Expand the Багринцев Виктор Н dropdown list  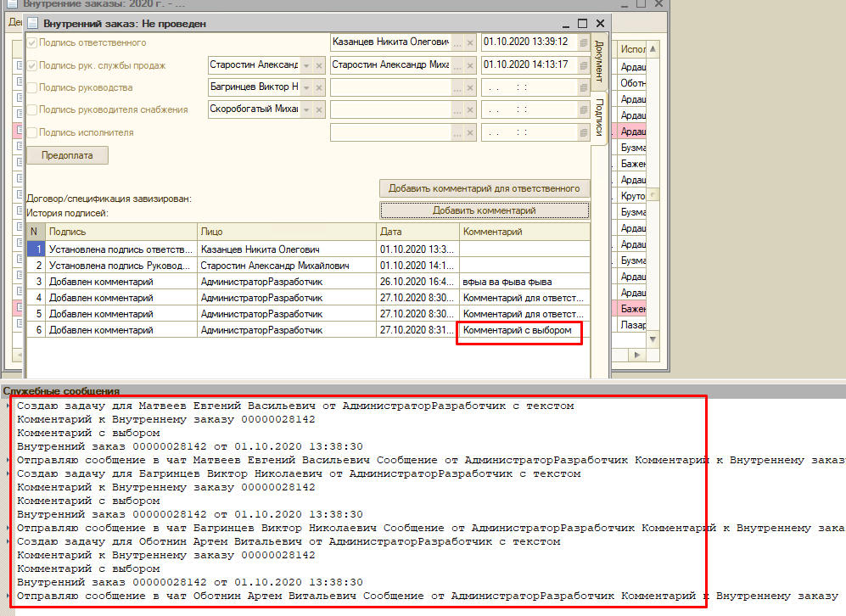coord(306,87)
